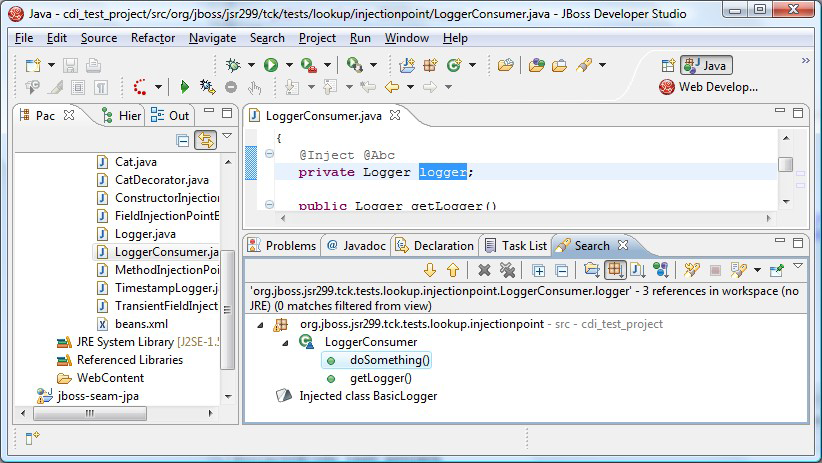
Task: Switch to the Javadoc tab
Action: (356, 245)
